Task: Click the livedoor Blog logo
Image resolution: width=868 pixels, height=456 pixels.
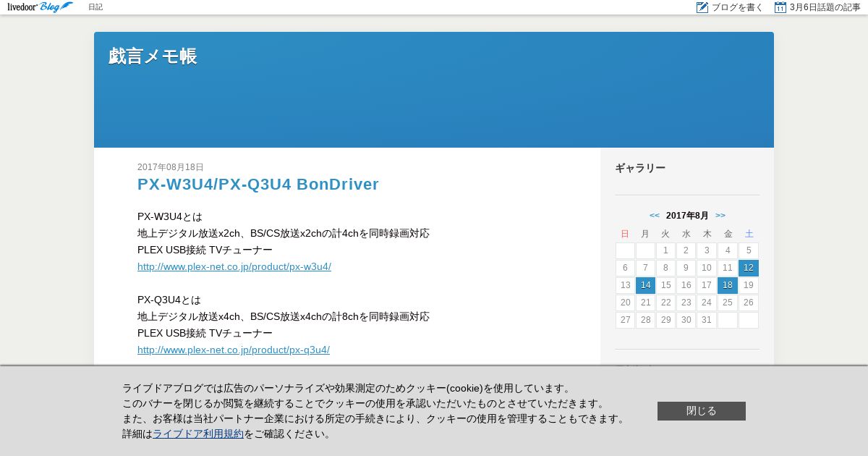Action: coord(41,7)
